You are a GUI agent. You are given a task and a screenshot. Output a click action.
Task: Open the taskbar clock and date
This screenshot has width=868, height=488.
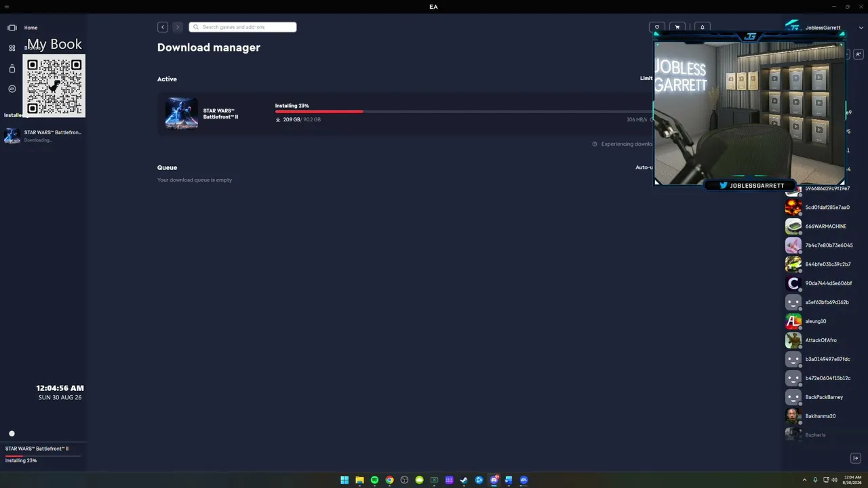(x=852, y=480)
